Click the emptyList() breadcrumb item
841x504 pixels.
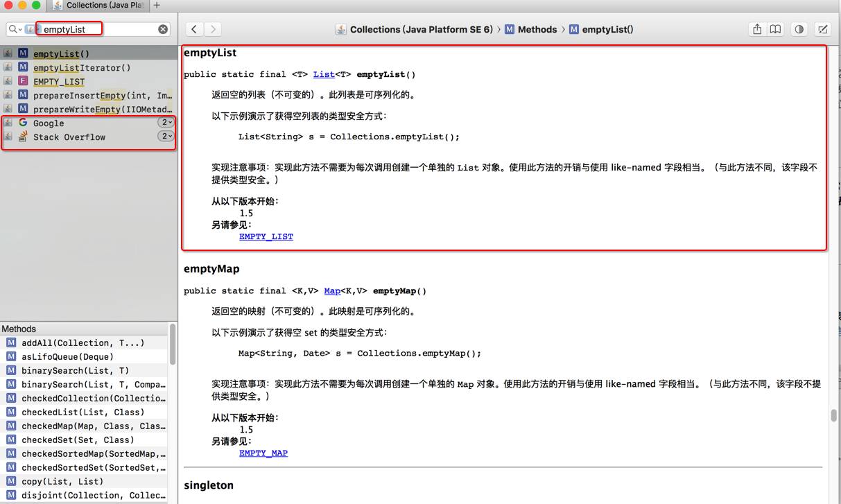pos(607,29)
